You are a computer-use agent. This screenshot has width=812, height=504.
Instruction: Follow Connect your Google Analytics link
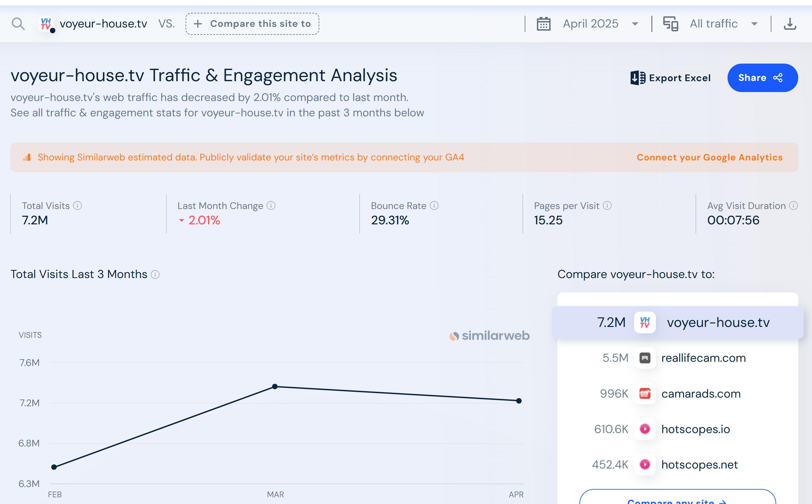tap(709, 157)
